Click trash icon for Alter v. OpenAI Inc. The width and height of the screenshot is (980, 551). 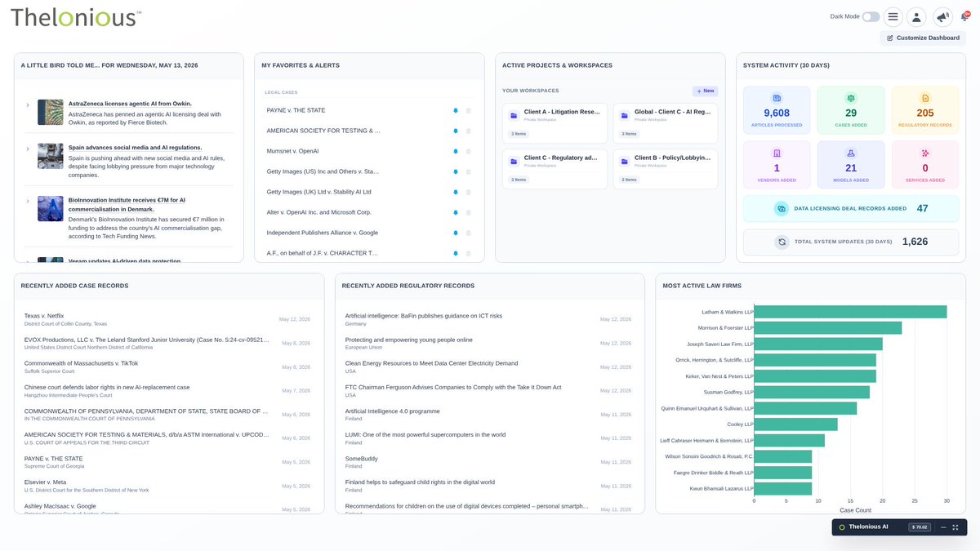coord(469,212)
